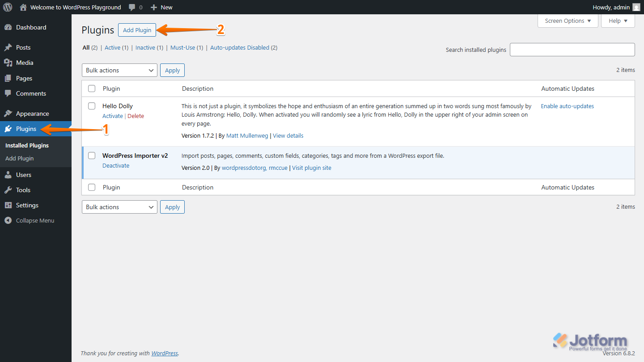Screen dimensions: 644x362
Task: Expand the Screen Options panel
Action: 568,21
